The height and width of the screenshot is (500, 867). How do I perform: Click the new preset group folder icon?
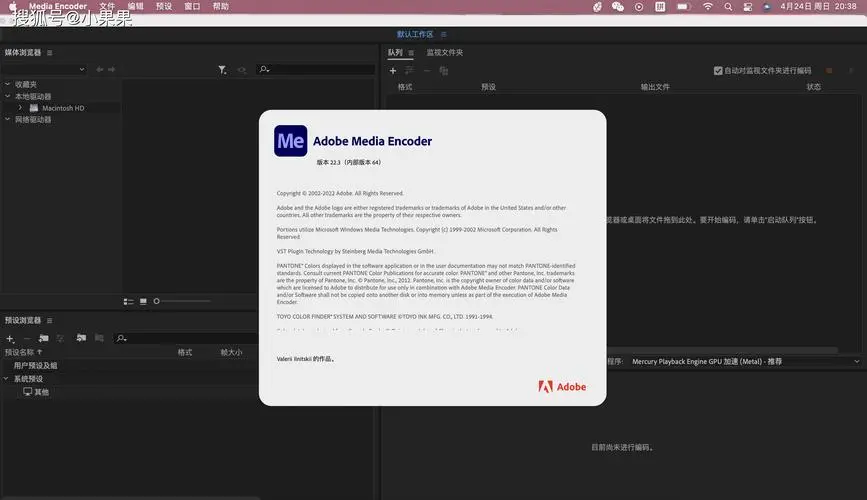coord(44,338)
